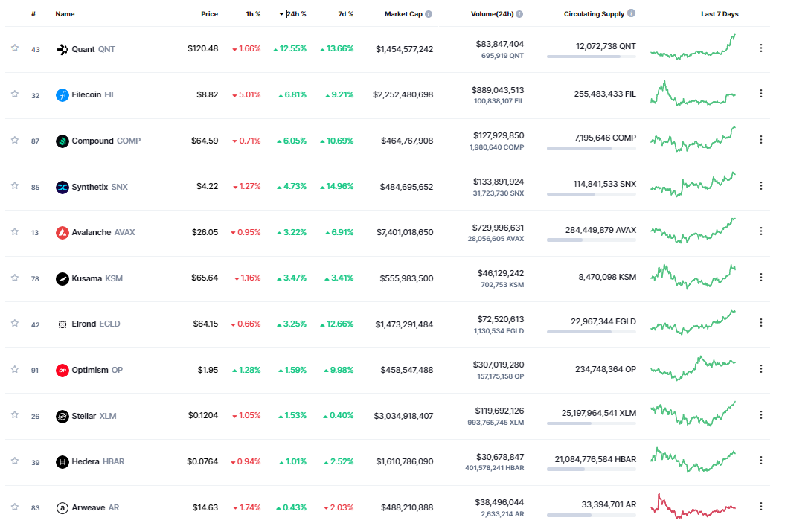This screenshot has width=785, height=532.
Task: Click the Hedera logo icon
Action: [62, 462]
